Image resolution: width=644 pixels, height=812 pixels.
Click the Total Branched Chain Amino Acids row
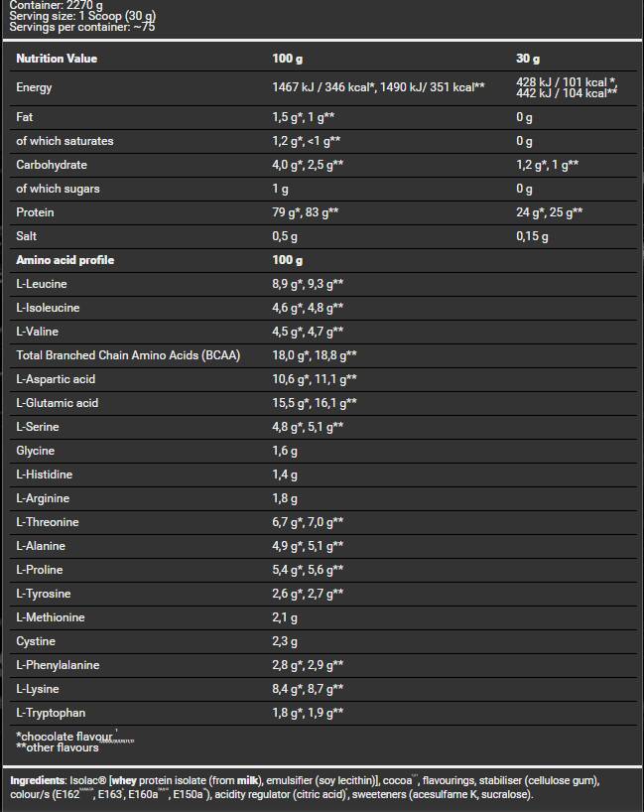(x=126, y=355)
